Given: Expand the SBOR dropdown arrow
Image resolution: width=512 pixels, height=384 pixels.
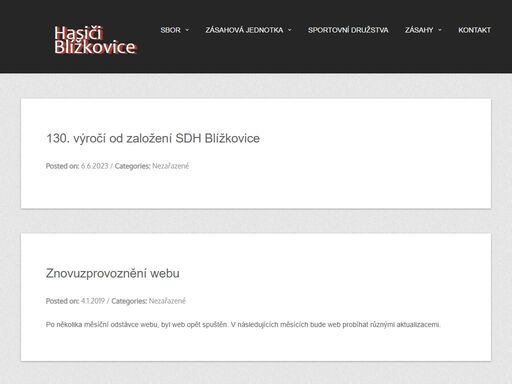Looking at the screenshot, I should tap(187, 30).
